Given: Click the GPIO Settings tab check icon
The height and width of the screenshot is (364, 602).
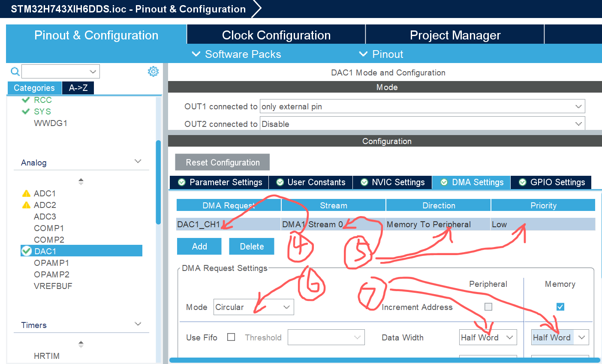Looking at the screenshot, I should pyautogui.click(x=523, y=182).
